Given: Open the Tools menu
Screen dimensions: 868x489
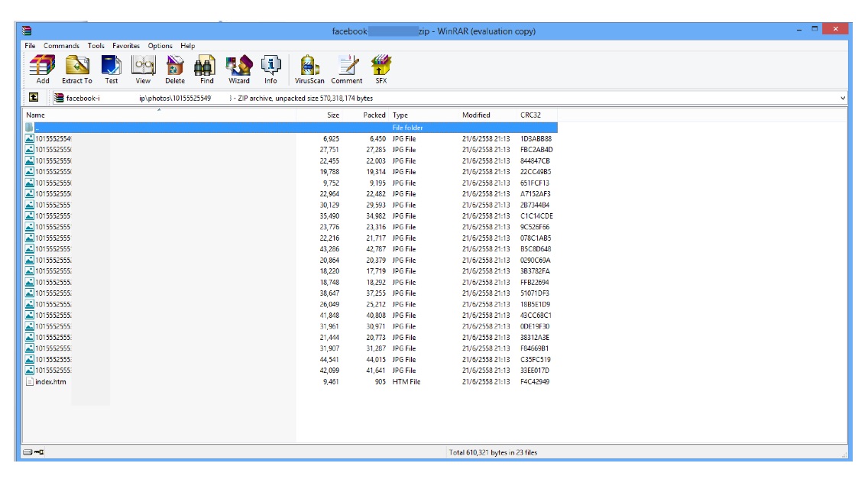Looking at the screenshot, I should [x=96, y=45].
